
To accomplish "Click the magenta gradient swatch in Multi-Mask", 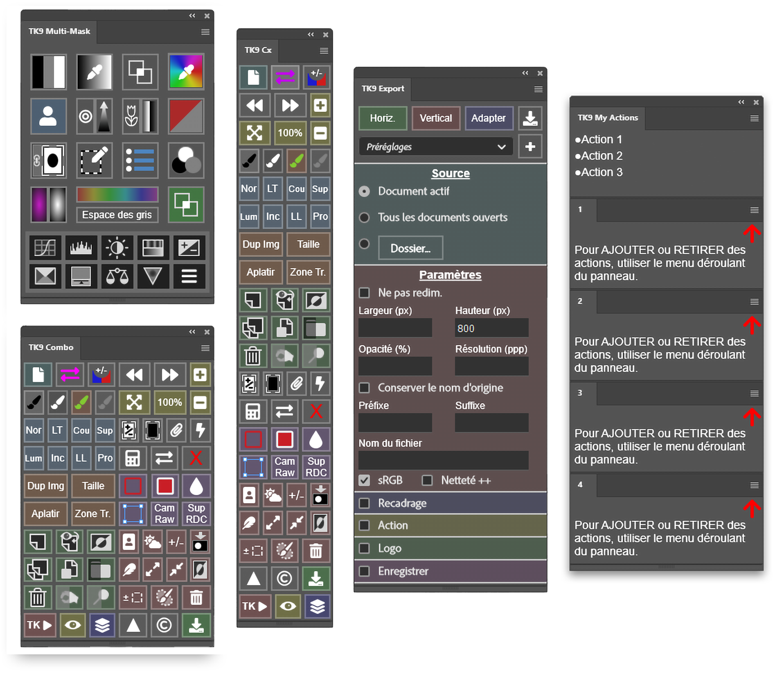I will (x=39, y=204).
